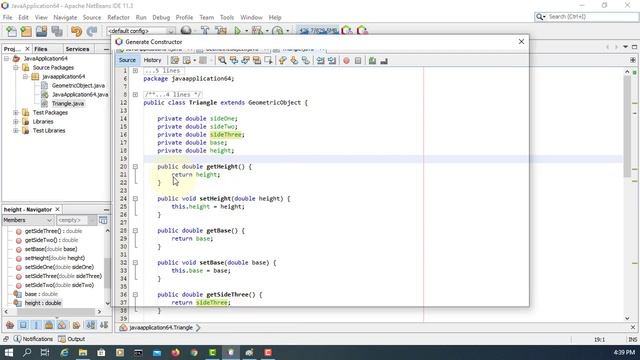
Task: Expand the Libraries node
Action: tap(16, 121)
